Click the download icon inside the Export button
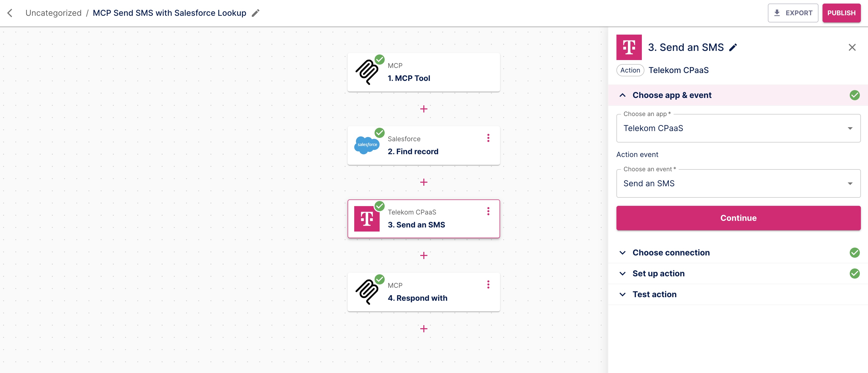The height and width of the screenshot is (373, 868). pos(777,13)
